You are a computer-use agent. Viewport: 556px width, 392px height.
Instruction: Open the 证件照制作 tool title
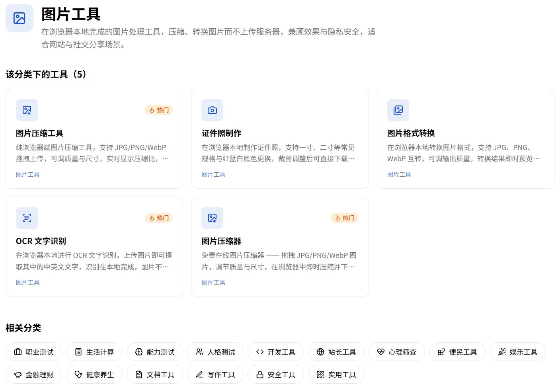221,133
